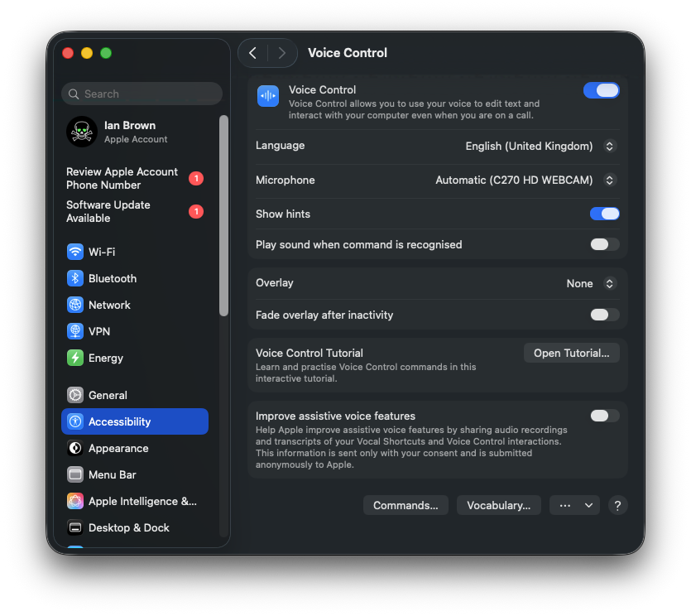This screenshot has height=616, width=691.
Task: Select Menu Bar in the sidebar
Action: coord(135,474)
